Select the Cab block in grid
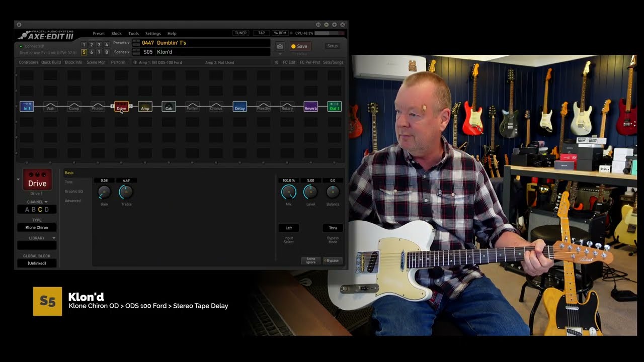644x362 pixels. pyautogui.click(x=169, y=107)
